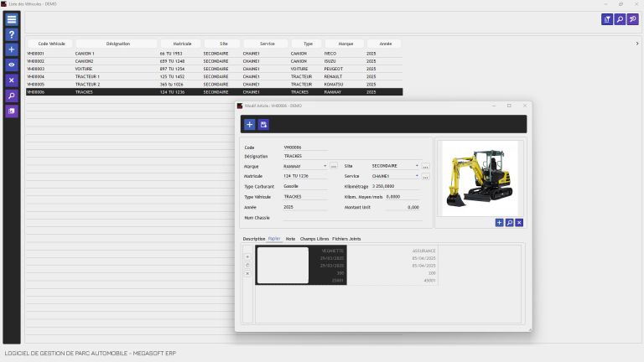Select row VH00005 TRACTEUR 2
Screen dimensions: 644x362
point(214,84)
